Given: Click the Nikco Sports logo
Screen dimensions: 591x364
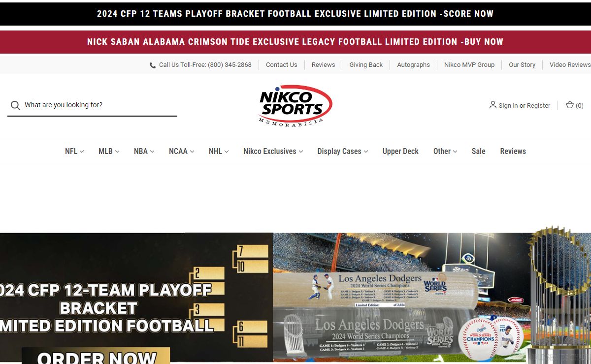Looking at the screenshot, I should (x=295, y=105).
